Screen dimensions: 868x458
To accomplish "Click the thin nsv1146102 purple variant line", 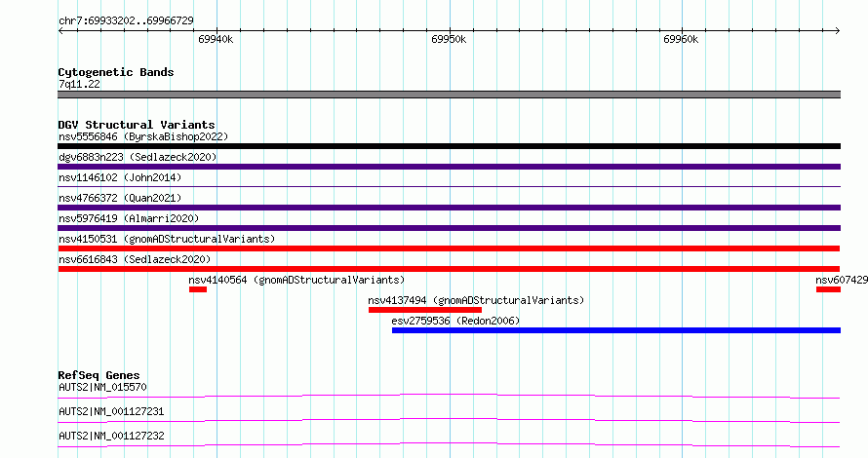I will (449, 187).
